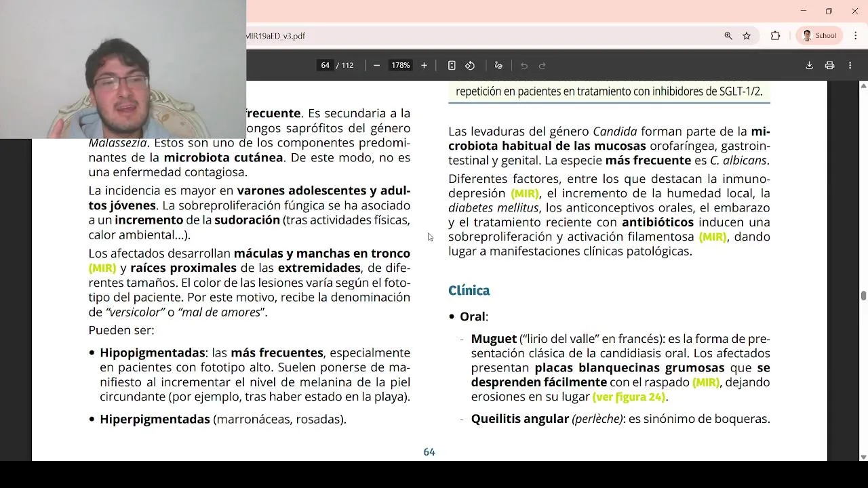Click 'C. albicans' species name
The image size is (868, 488).
[x=738, y=161]
